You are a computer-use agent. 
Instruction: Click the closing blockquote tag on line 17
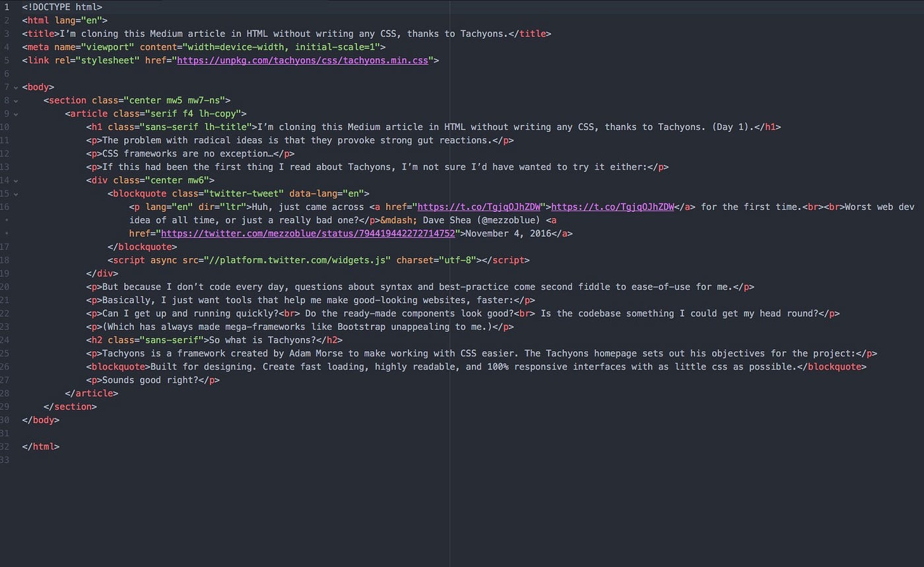coord(143,247)
